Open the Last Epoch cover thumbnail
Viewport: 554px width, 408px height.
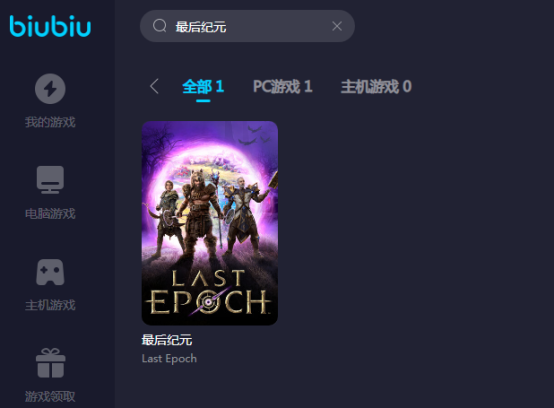210,223
